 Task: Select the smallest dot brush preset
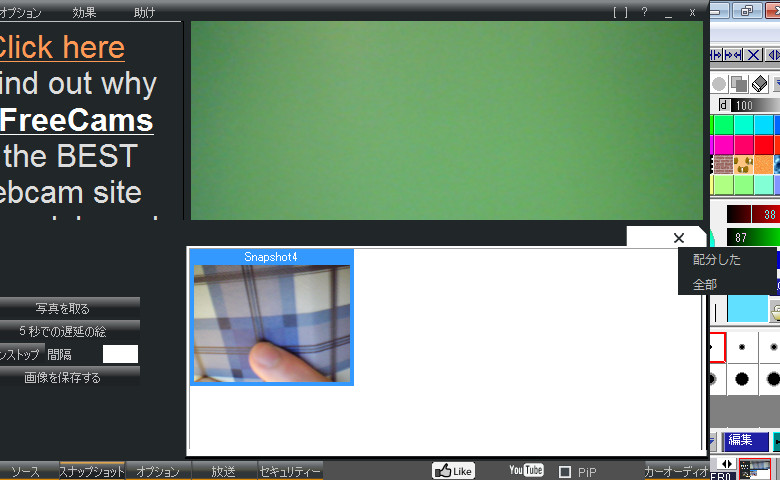pyautogui.click(x=716, y=347)
